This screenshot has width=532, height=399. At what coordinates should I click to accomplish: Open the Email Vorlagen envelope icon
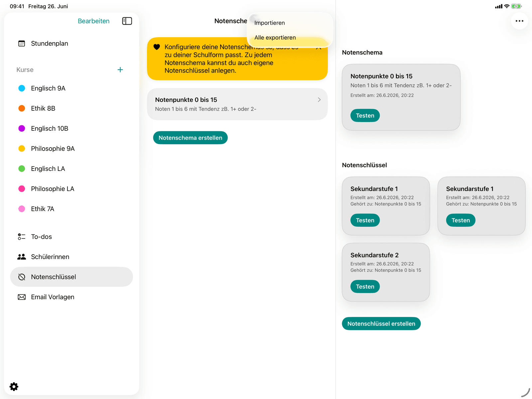pos(22,297)
